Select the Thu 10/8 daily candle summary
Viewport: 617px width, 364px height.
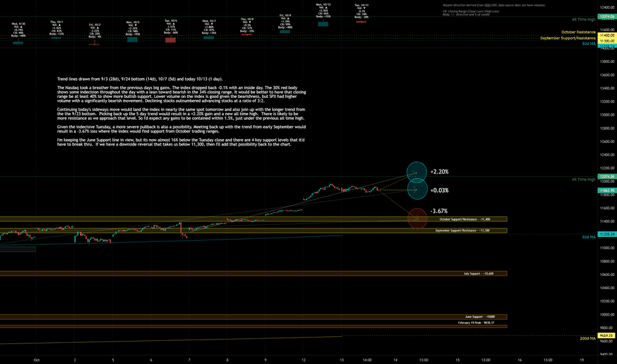247,25
